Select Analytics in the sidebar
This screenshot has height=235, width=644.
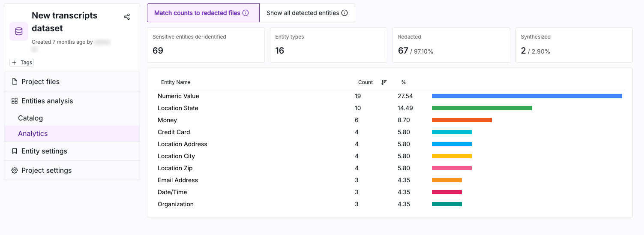[x=33, y=133]
